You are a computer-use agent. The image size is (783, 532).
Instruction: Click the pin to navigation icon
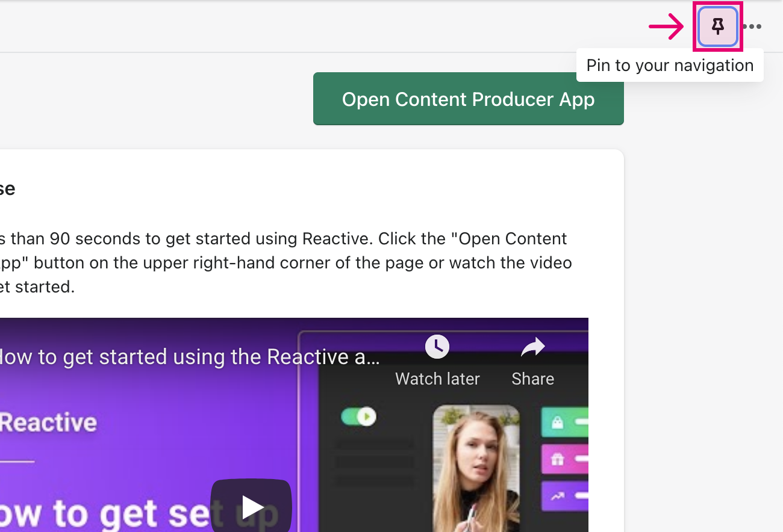click(717, 26)
